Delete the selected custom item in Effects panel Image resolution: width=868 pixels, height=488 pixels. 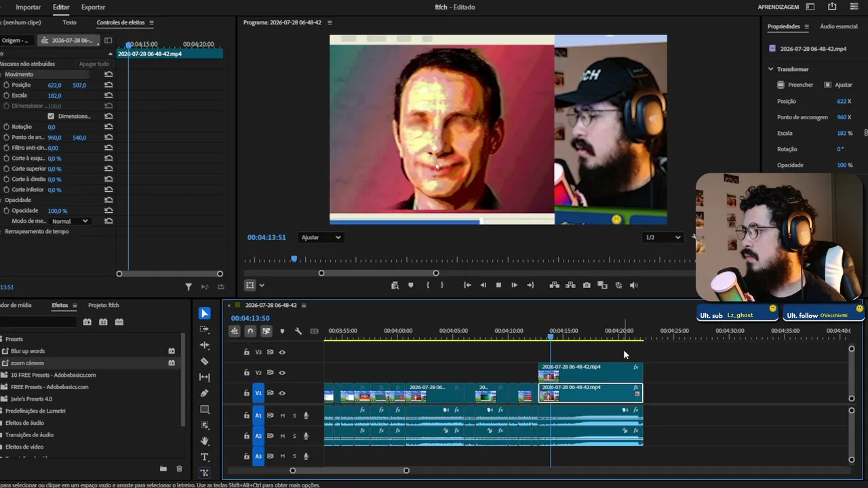point(179,468)
